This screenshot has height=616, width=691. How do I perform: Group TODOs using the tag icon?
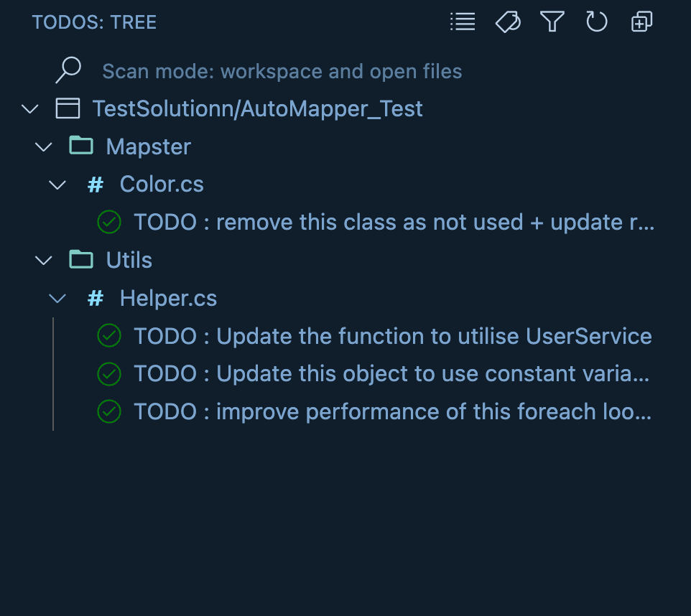coord(507,22)
